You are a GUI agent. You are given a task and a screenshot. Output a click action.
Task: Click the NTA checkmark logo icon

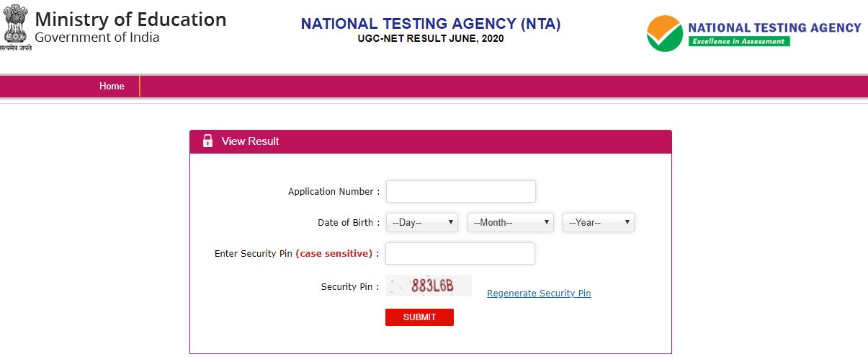click(664, 33)
